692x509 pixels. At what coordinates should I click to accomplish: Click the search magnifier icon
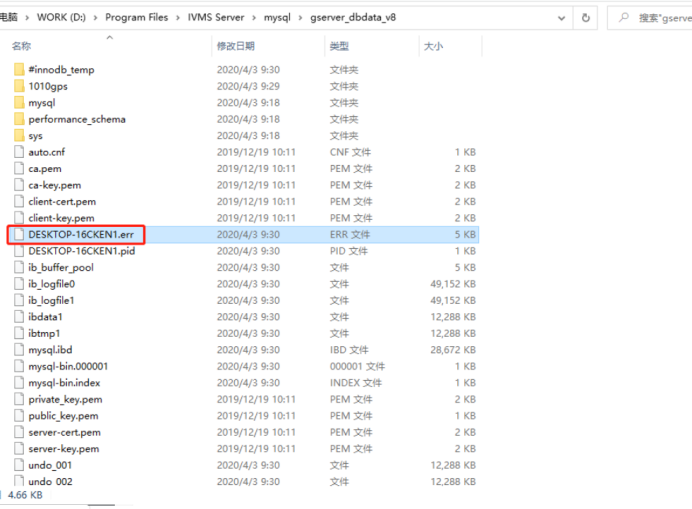(624, 17)
